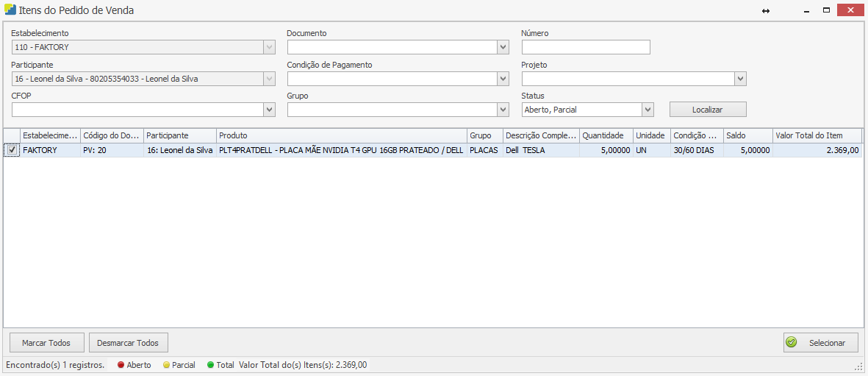Sort by Valor Total do Item column
Viewport: 868px width, 376px height.
(817, 136)
